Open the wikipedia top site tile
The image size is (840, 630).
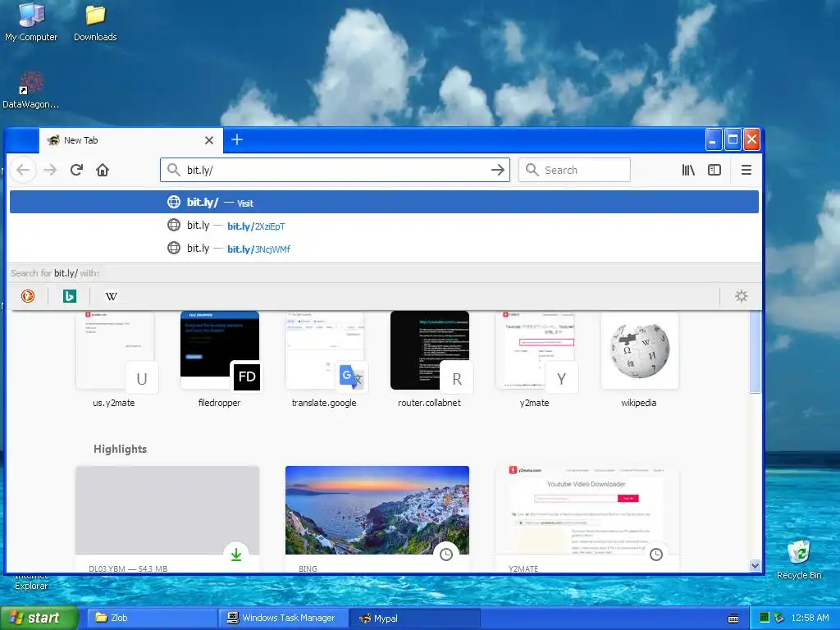[639, 359]
